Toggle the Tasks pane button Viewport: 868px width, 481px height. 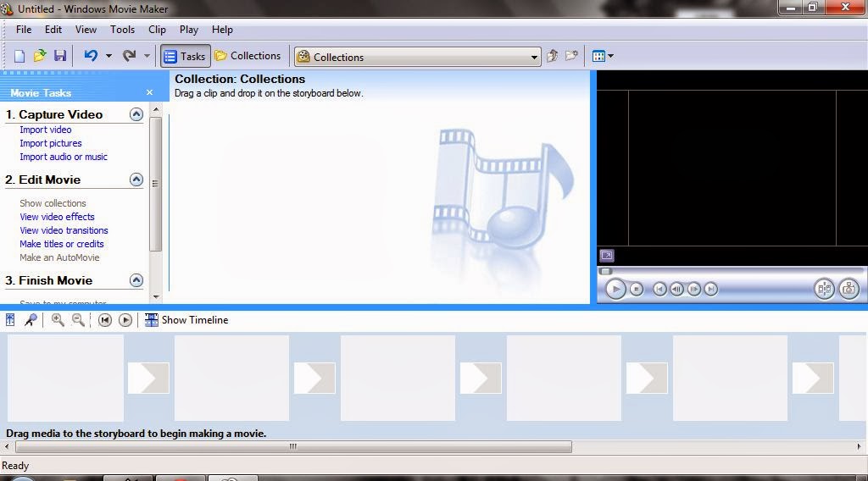186,56
